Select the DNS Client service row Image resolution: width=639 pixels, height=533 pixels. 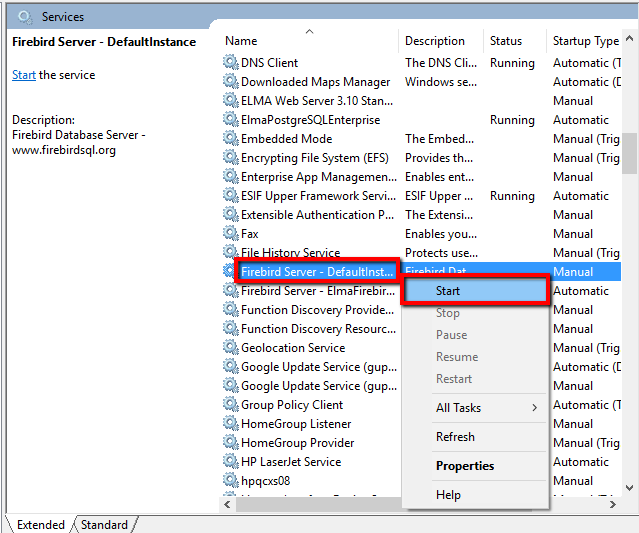click(x=422, y=62)
